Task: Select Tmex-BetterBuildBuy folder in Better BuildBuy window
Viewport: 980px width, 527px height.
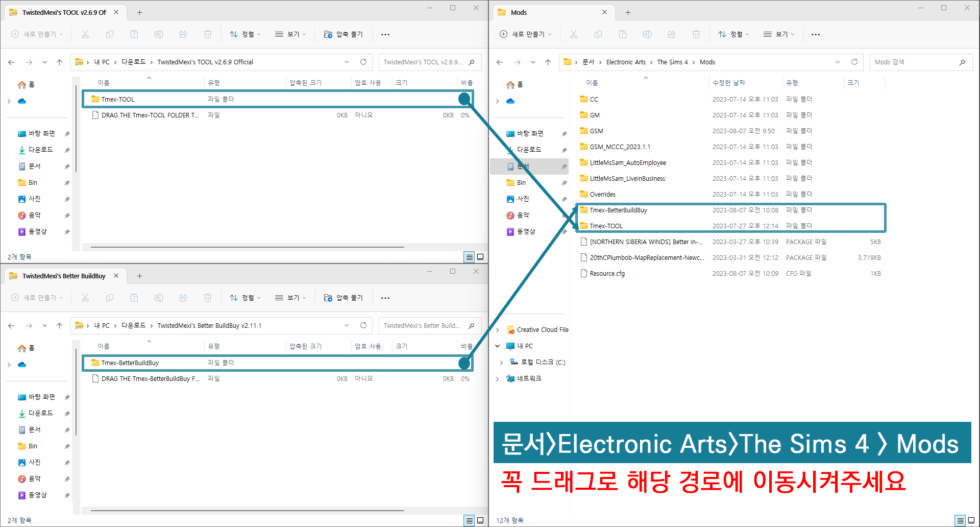Action: [x=278, y=363]
